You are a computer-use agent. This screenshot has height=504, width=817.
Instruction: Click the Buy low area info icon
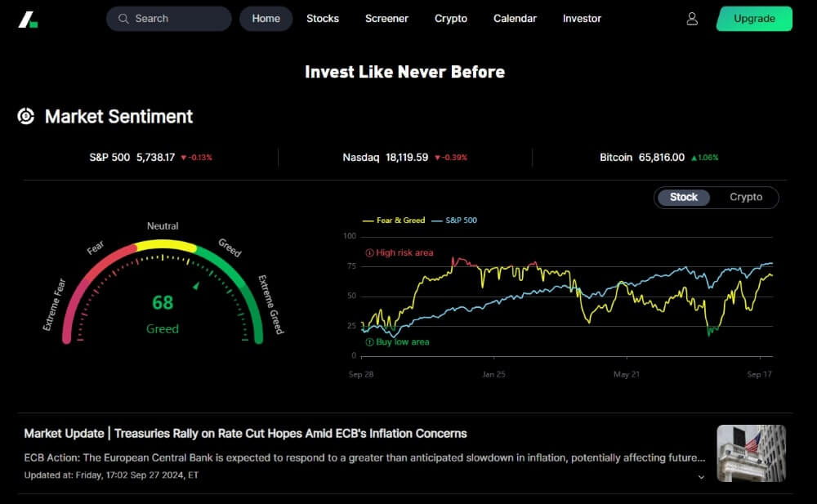click(x=369, y=342)
